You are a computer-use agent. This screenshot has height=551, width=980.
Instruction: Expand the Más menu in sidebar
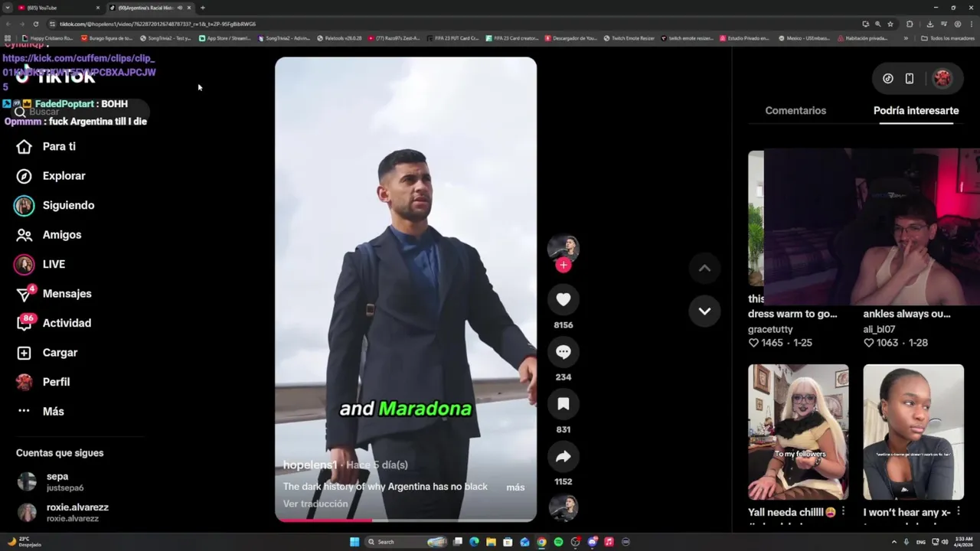point(41,412)
